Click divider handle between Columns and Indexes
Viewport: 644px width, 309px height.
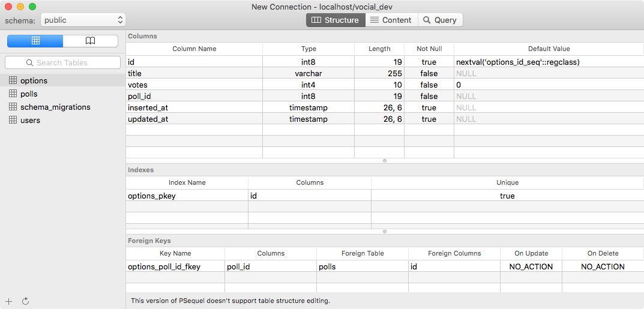(384, 161)
